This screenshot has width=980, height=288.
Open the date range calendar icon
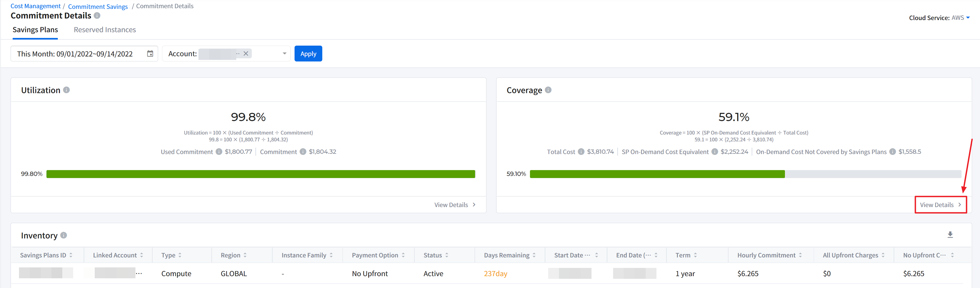click(150, 54)
